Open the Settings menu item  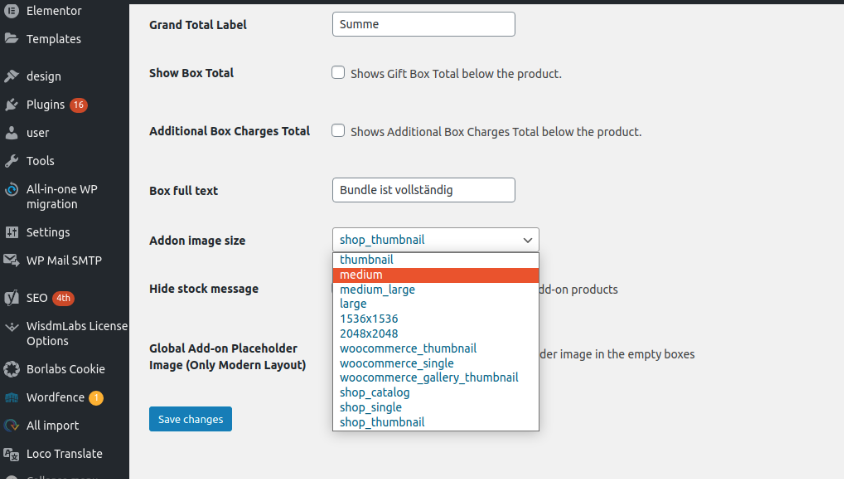(48, 233)
